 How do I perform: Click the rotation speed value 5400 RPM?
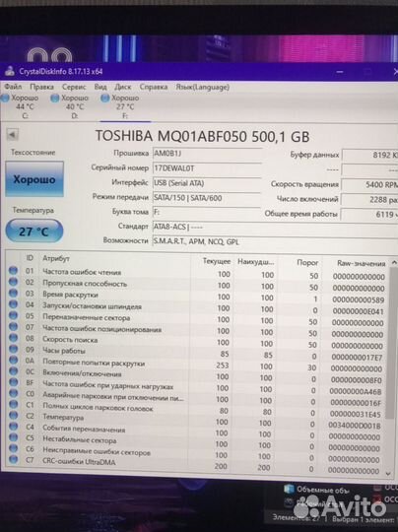click(x=369, y=184)
